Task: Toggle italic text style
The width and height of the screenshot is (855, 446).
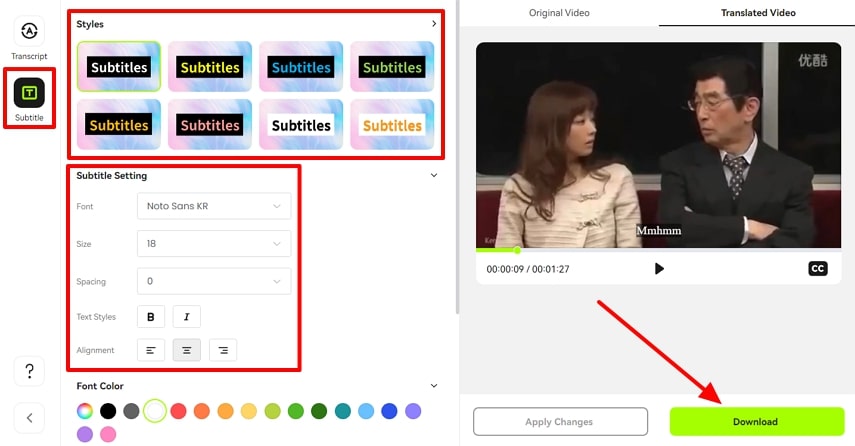Action: click(x=186, y=317)
